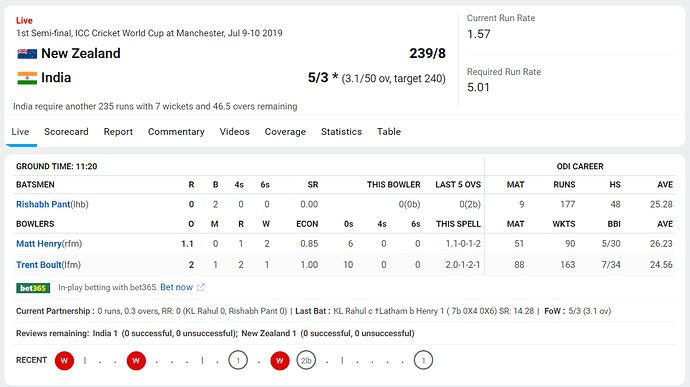Viewport: 690px width, 387px height.
Task: Open the Scorecard tab
Action: [66, 132]
